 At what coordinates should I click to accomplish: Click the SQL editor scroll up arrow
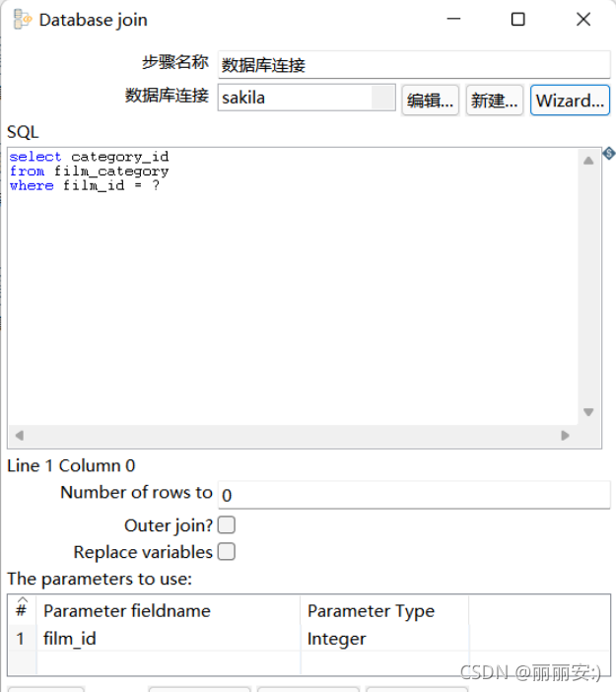(x=588, y=161)
